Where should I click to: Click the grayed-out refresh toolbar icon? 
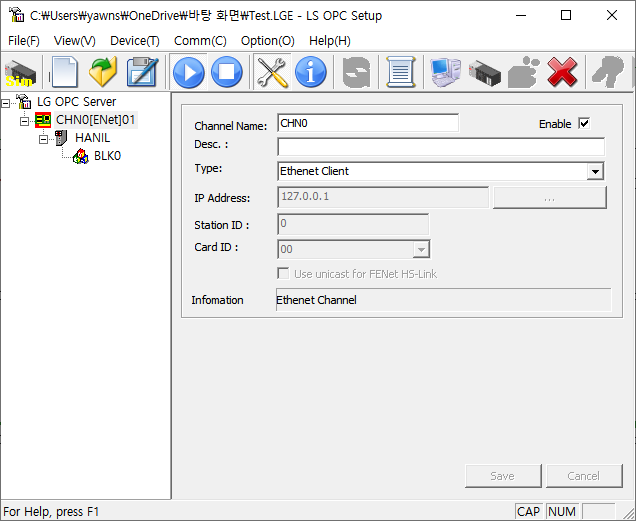point(356,73)
